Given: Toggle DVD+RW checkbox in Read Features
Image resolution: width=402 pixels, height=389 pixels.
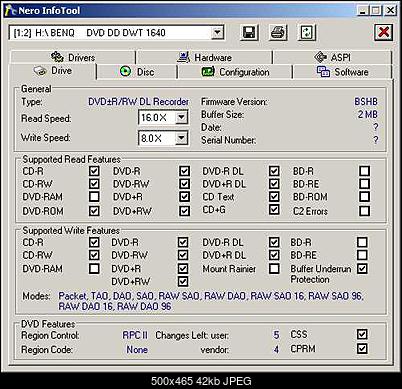Looking at the screenshot, I should point(184,211).
